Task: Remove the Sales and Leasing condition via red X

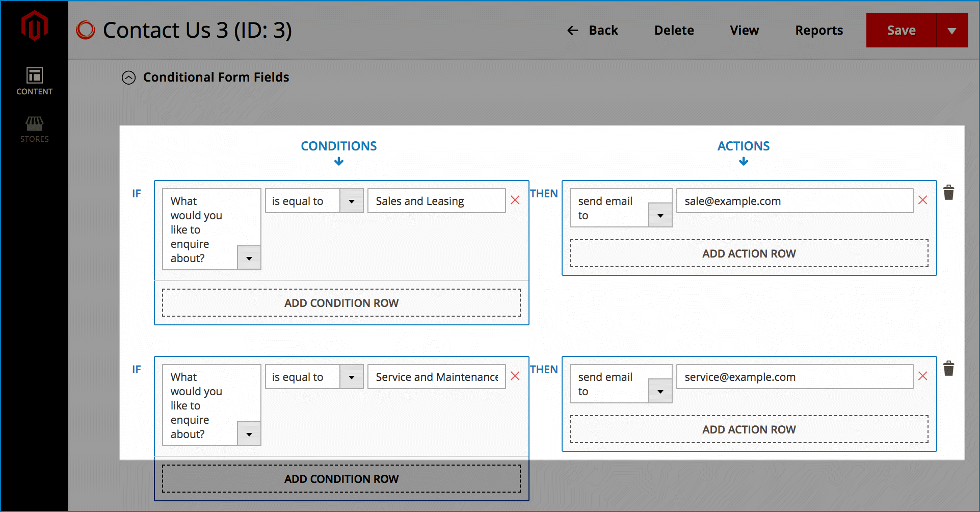Action: point(515,200)
